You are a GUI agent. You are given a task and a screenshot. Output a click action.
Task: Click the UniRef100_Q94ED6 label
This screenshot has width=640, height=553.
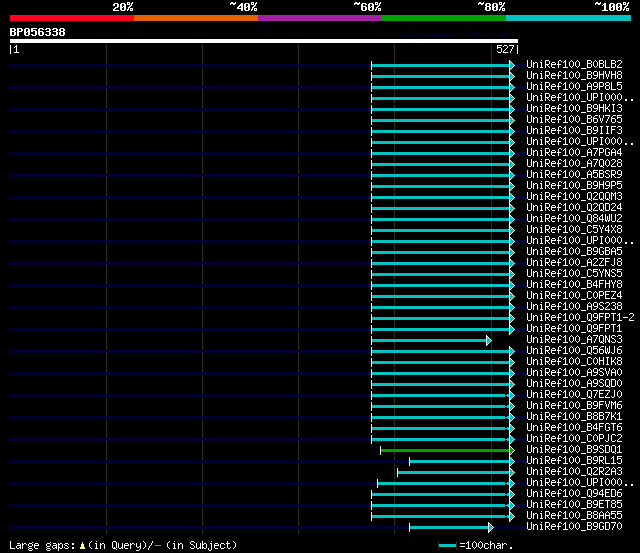pyautogui.click(x=574, y=494)
